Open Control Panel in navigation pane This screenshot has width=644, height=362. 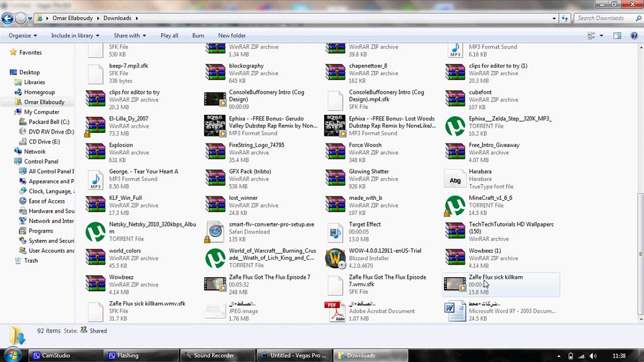click(41, 161)
